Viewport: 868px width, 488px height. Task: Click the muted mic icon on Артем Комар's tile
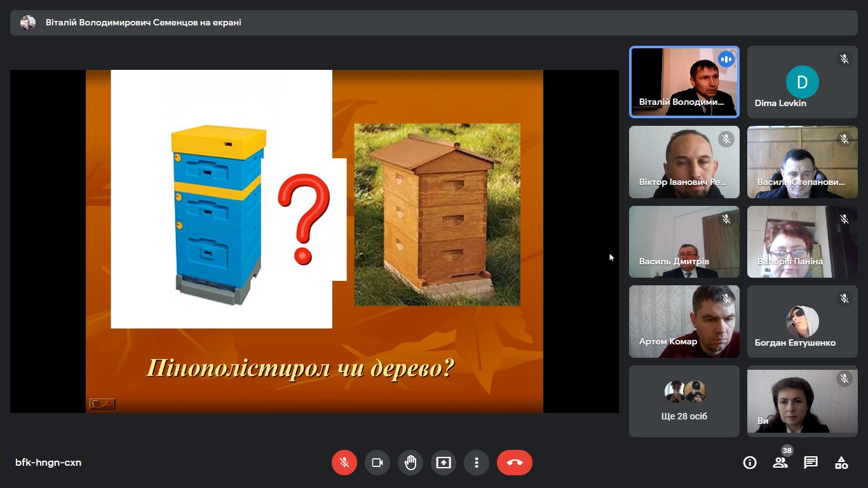click(x=726, y=298)
